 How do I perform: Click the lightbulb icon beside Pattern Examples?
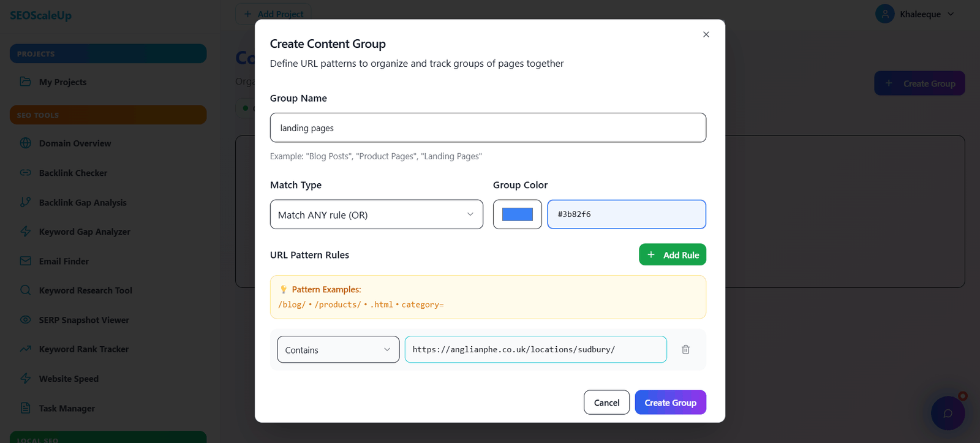pyautogui.click(x=284, y=289)
